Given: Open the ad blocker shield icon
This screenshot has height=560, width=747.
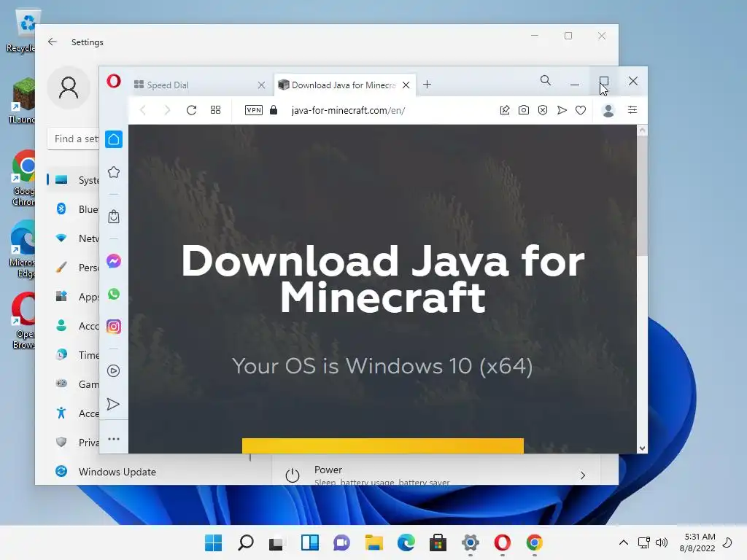Looking at the screenshot, I should [x=543, y=110].
